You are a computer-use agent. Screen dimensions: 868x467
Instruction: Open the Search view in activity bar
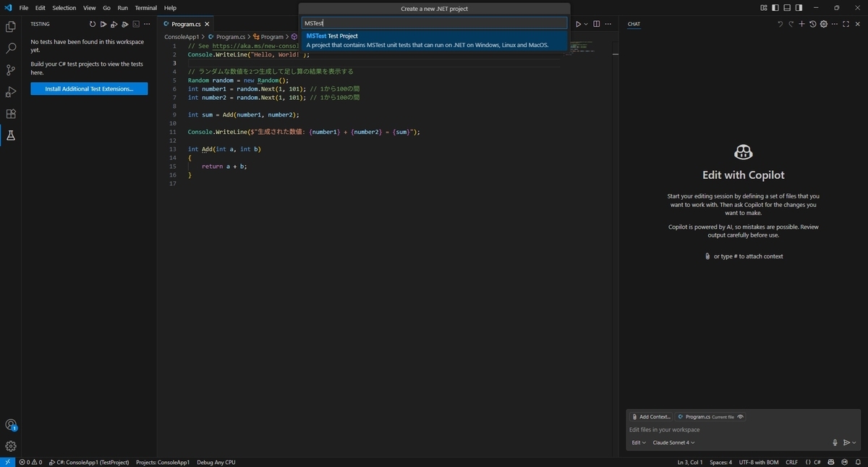point(11,49)
